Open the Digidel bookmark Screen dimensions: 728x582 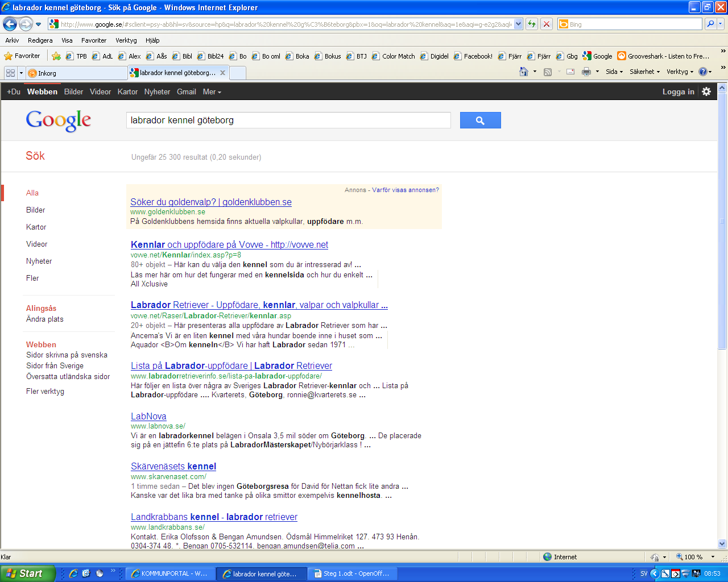click(435, 56)
